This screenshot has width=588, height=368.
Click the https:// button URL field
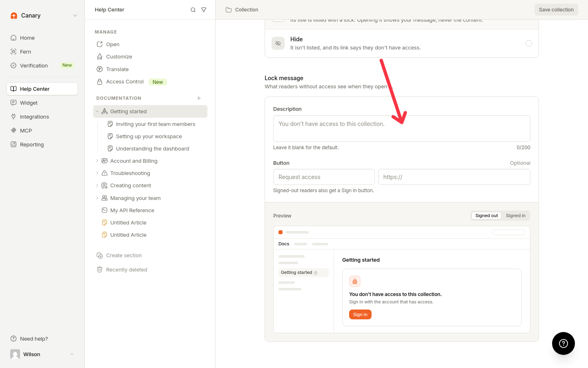click(x=454, y=177)
